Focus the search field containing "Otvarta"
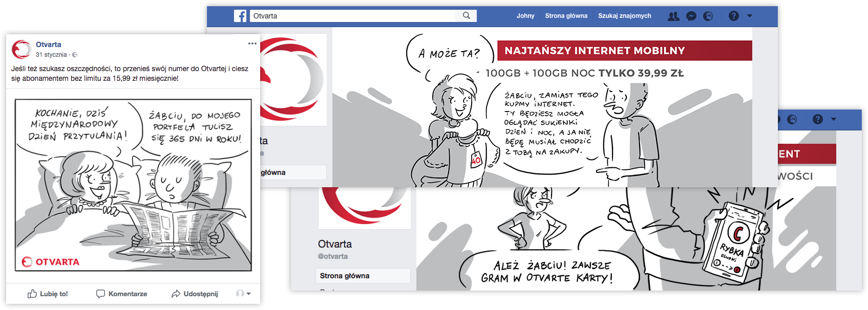This screenshot has width=868, height=310. (352, 16)
